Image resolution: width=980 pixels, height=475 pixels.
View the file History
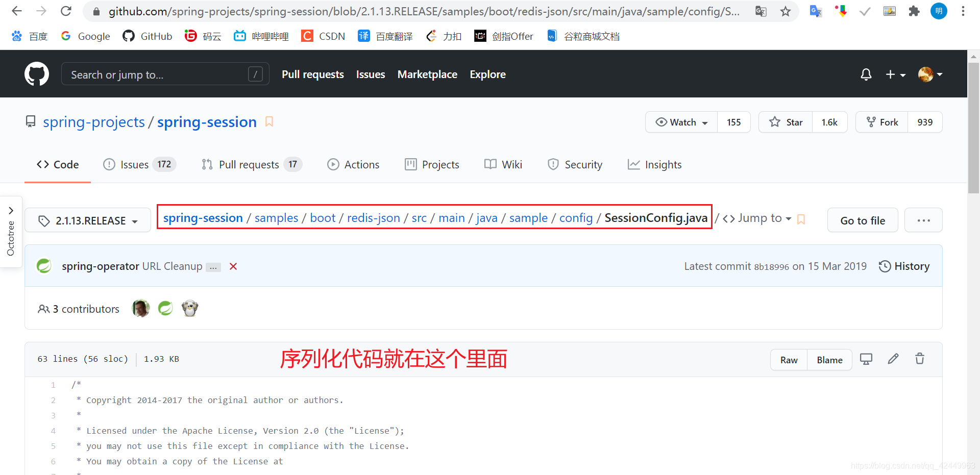pyautogui.click(x=904, y=266)
